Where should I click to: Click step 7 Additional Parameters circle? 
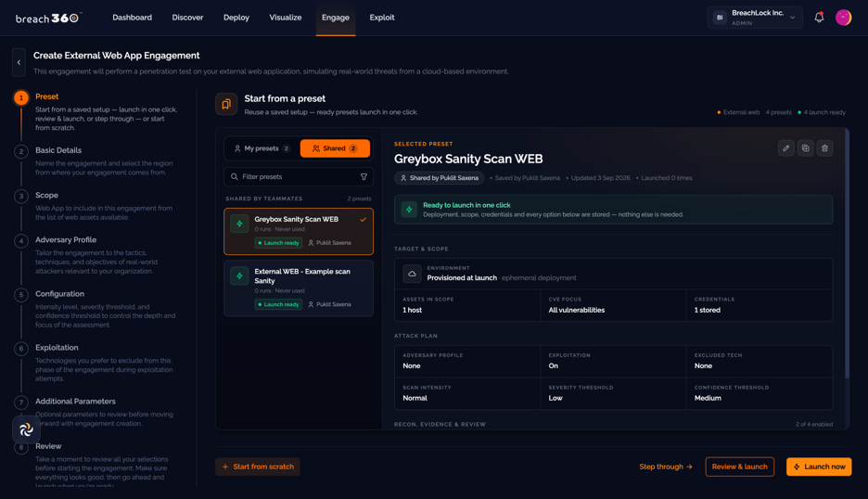pos(21,403)
